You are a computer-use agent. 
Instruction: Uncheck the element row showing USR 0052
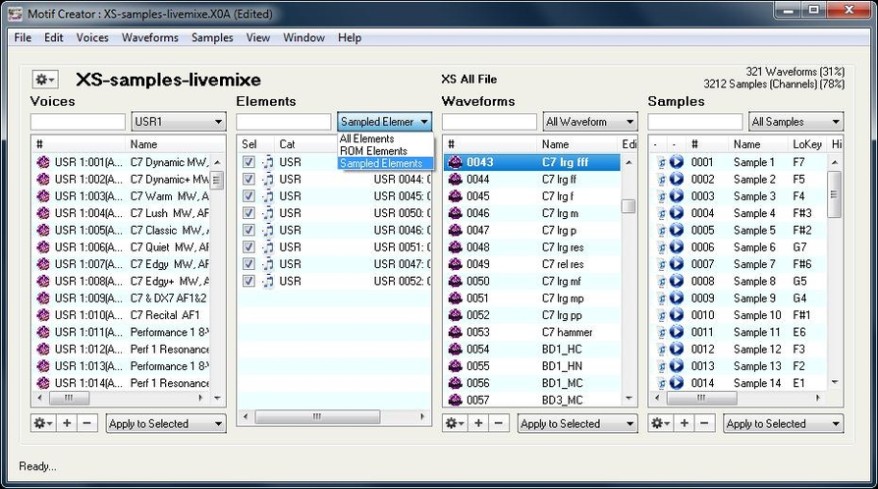tap(249, 281)
